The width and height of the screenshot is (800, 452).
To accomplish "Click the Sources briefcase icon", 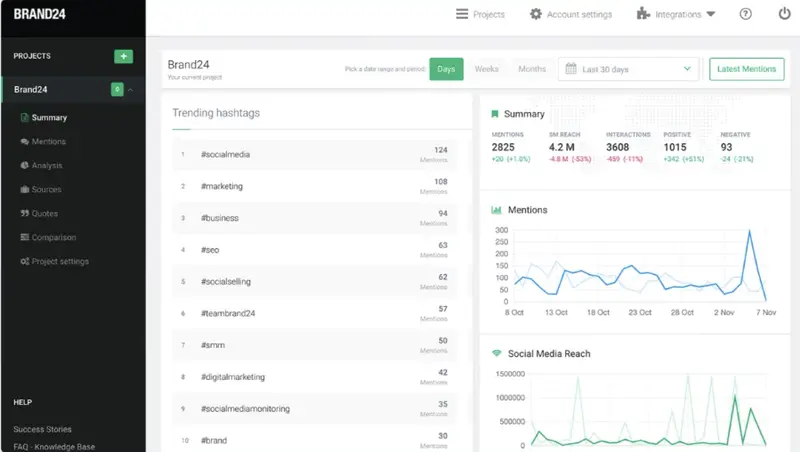I will (24, 190).
